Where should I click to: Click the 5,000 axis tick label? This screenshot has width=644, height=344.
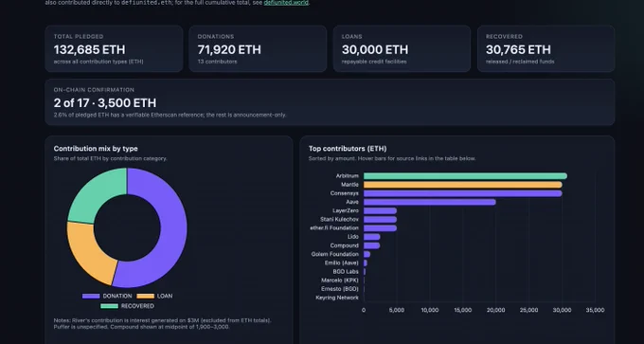[396, 310]
